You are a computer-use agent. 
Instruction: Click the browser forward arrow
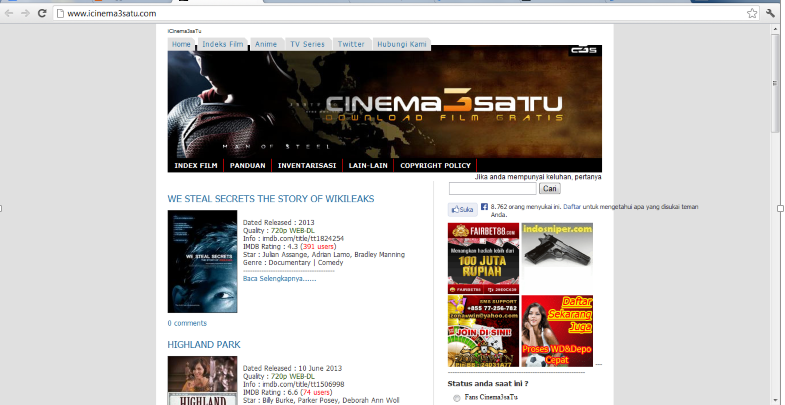(x=26, y=14)
